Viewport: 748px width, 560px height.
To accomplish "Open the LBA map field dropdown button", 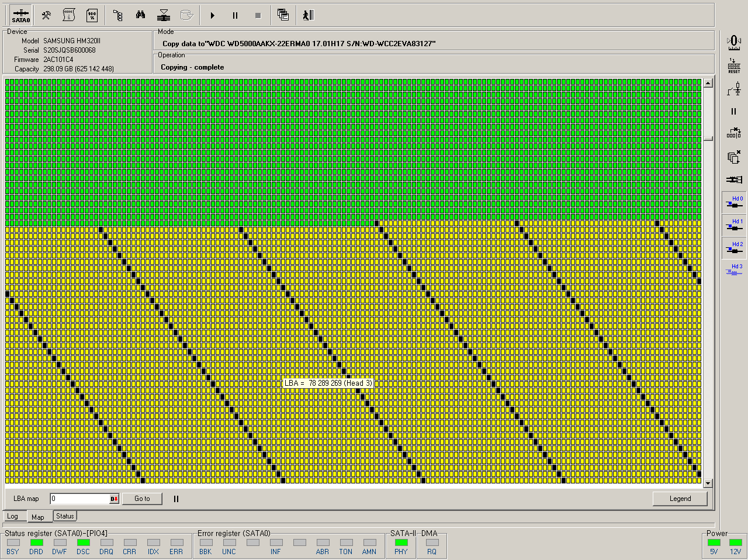I will (x=114, y=499).
